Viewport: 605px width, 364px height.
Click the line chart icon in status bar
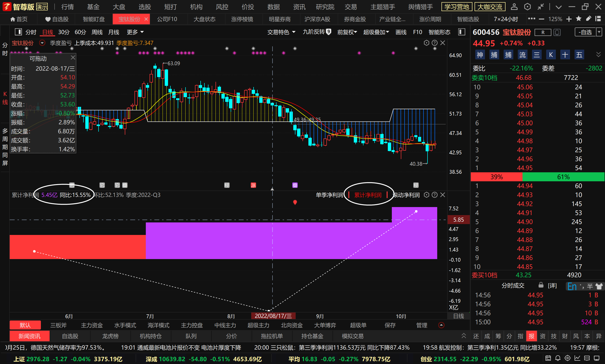577,358
